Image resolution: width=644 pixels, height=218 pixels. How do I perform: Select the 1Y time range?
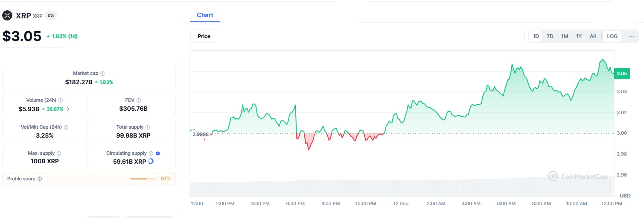[x=579, y=36]
